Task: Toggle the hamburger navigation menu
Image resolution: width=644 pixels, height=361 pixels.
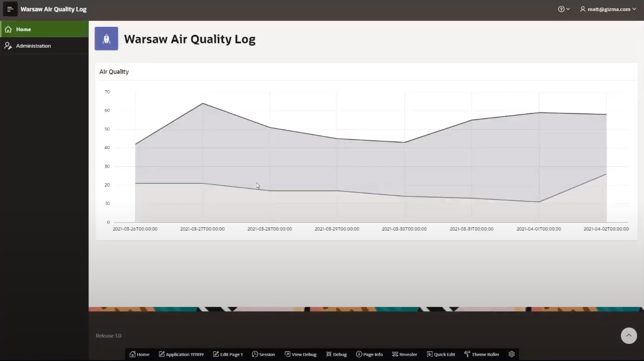Action: point(10,9)
